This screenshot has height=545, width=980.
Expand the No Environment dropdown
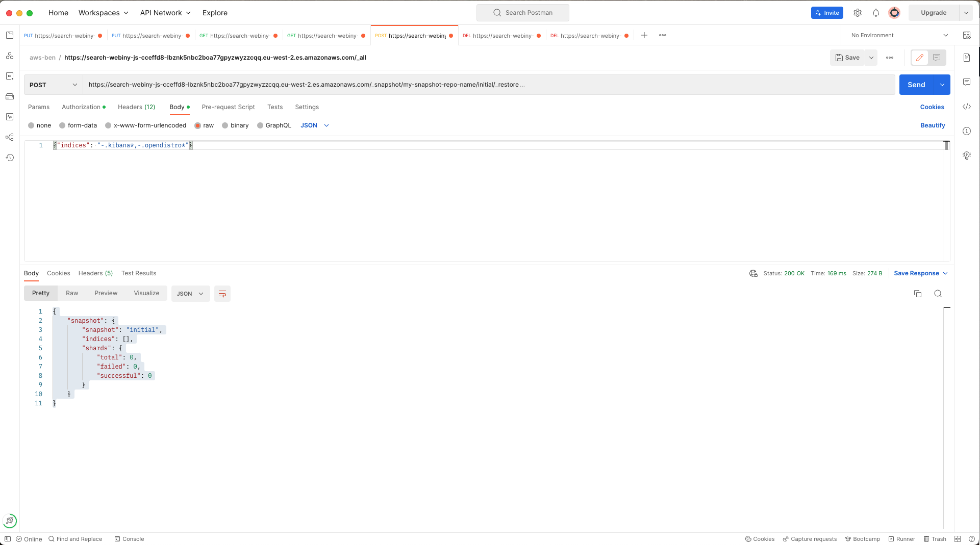[900, 35]
